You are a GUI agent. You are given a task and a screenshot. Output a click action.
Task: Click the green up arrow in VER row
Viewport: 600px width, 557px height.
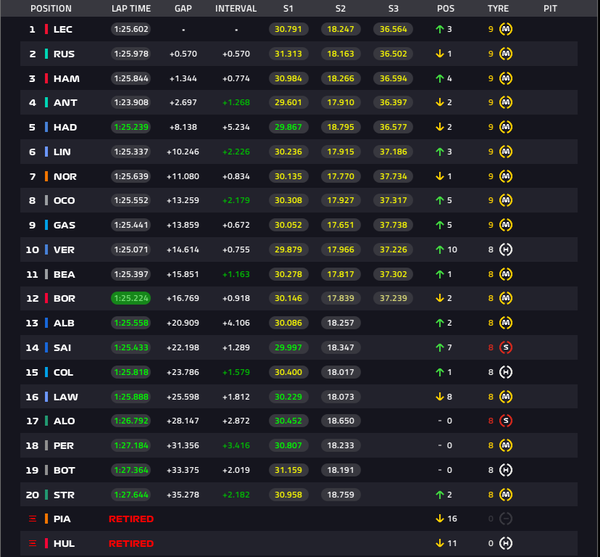tap(440, 250)
